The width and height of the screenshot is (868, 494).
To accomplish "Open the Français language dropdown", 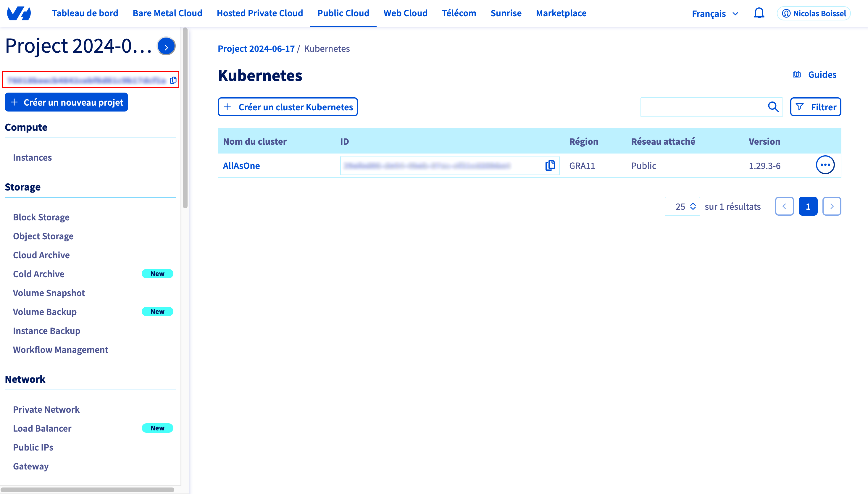I will click(715, 14).
